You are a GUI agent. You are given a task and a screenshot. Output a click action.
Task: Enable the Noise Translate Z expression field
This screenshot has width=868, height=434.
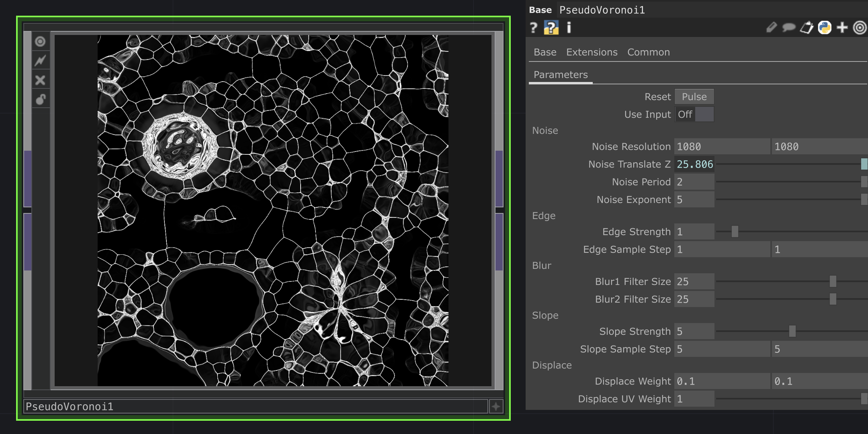694,164
